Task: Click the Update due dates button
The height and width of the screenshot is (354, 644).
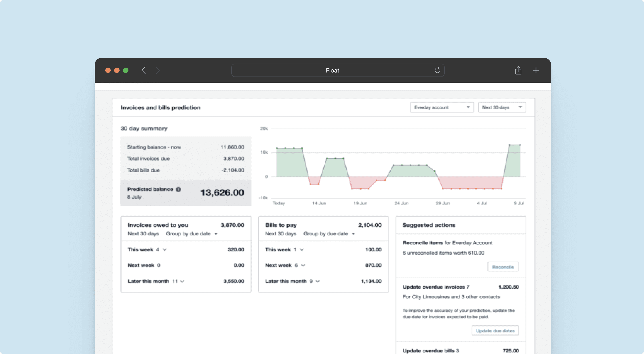Action: pyautogui.click(x=495, y=331)
